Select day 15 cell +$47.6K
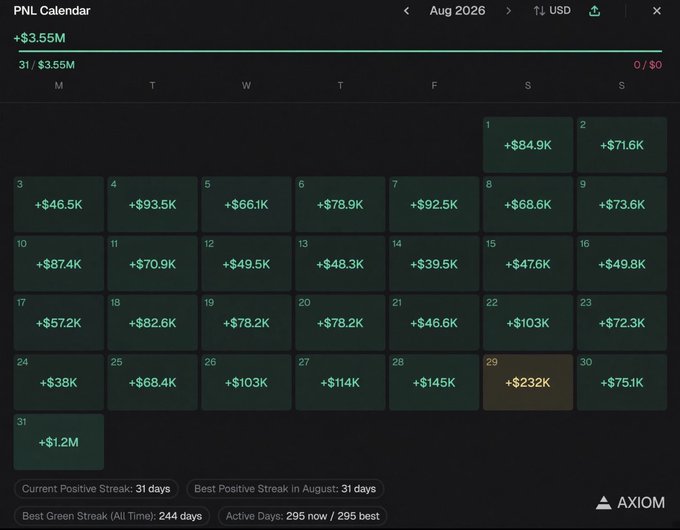The width and height of the screenshot is (680, 530). (x=528, y=263)
